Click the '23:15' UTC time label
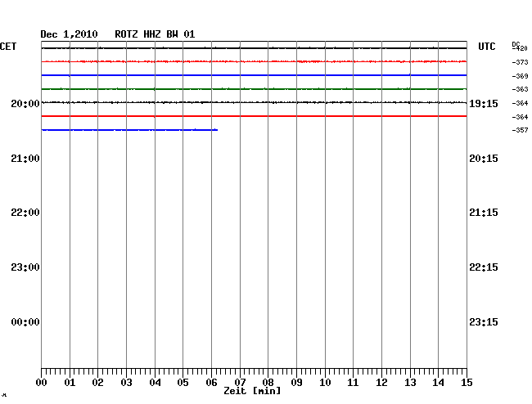The width and height of the screenshot is (532, 404). click(484, 322)
